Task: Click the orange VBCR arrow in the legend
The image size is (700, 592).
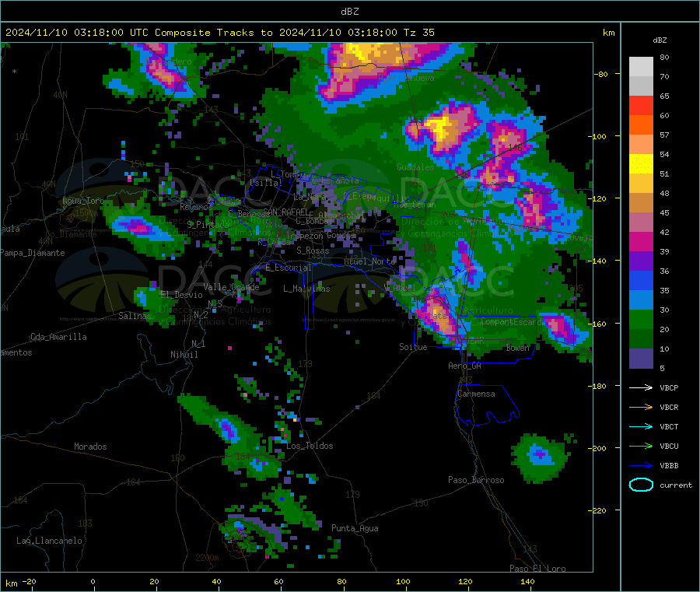Action: coord(641,407)
